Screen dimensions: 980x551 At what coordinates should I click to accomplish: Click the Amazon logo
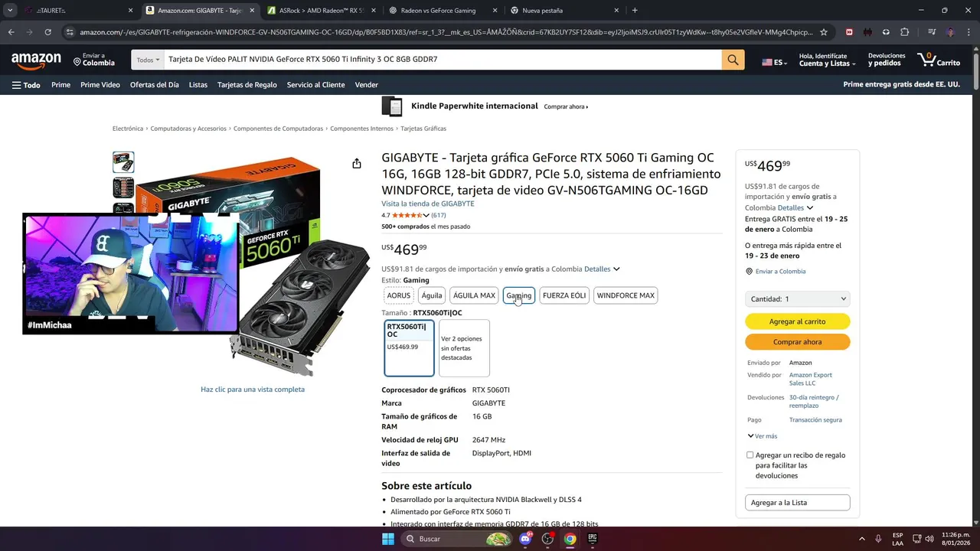36,60
